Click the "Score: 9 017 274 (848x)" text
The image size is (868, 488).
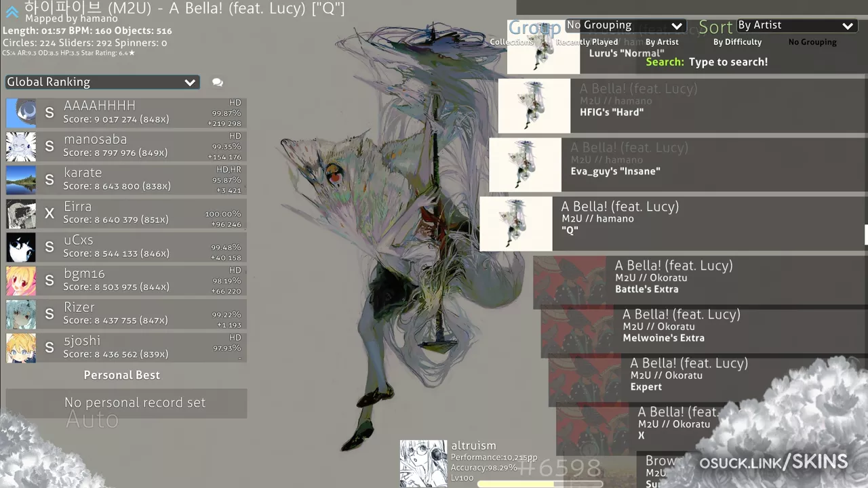116,119
